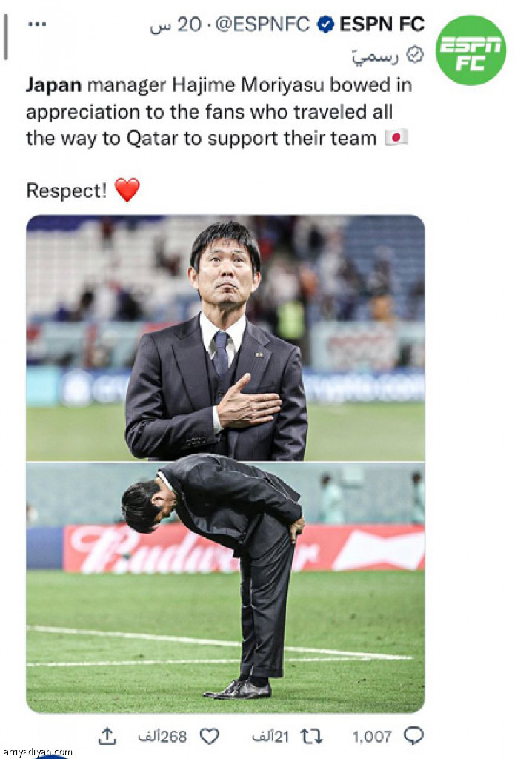532x759 pixels.
Task: Open the top photo of manager standing
Action: pyautogui.click(x=225, y=338)
